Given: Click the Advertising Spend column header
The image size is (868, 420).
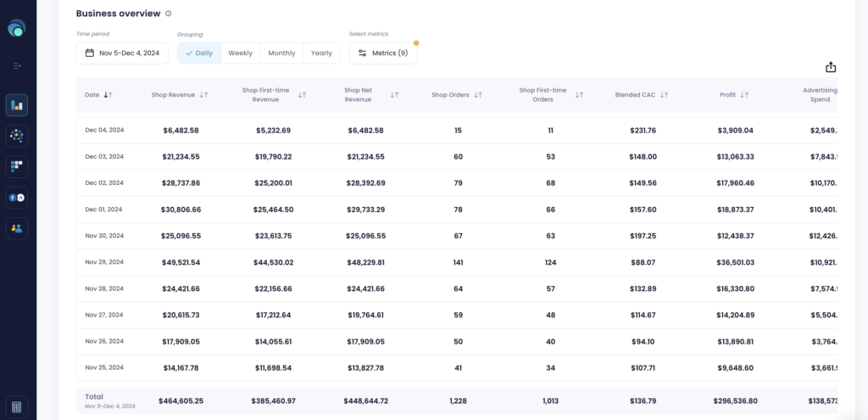Looking at the screenshot, I should pos(820,95).
